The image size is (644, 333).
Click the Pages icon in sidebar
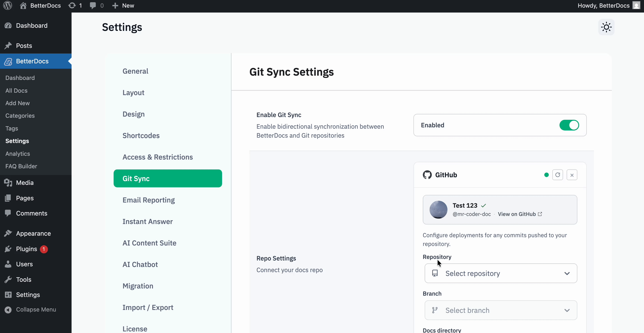(8, 198)
